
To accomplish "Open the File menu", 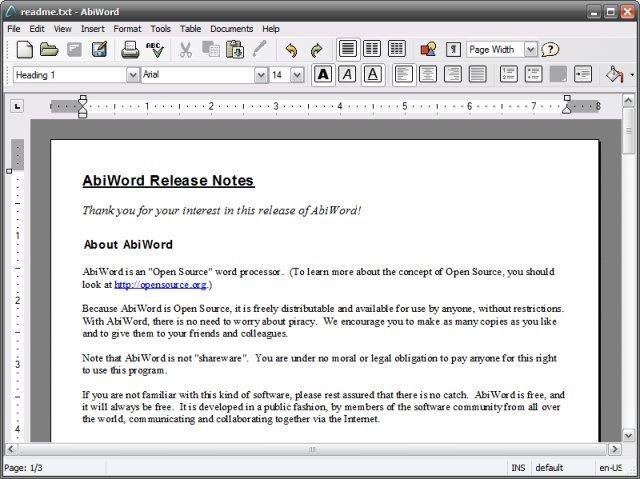I will (13, 29).
